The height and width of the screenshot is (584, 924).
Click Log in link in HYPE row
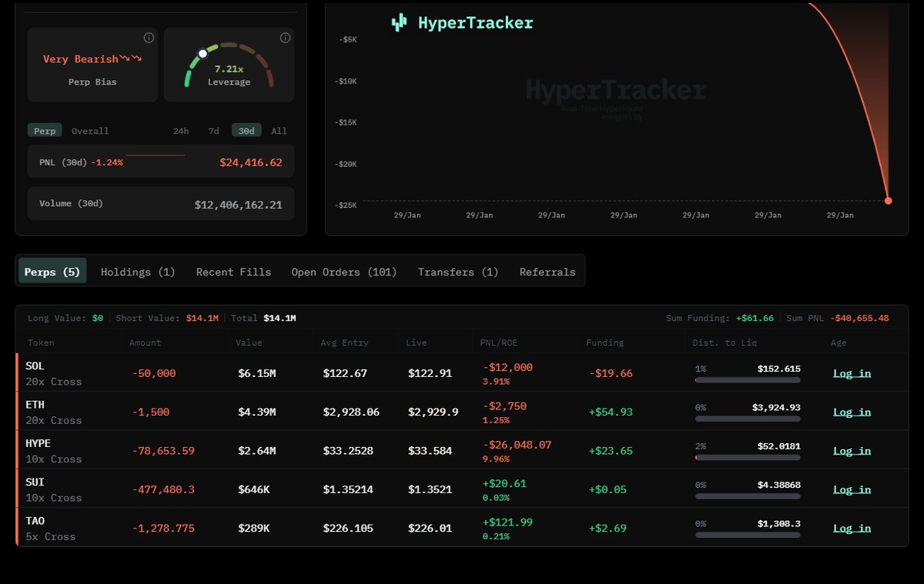click(x=852, y=451)
